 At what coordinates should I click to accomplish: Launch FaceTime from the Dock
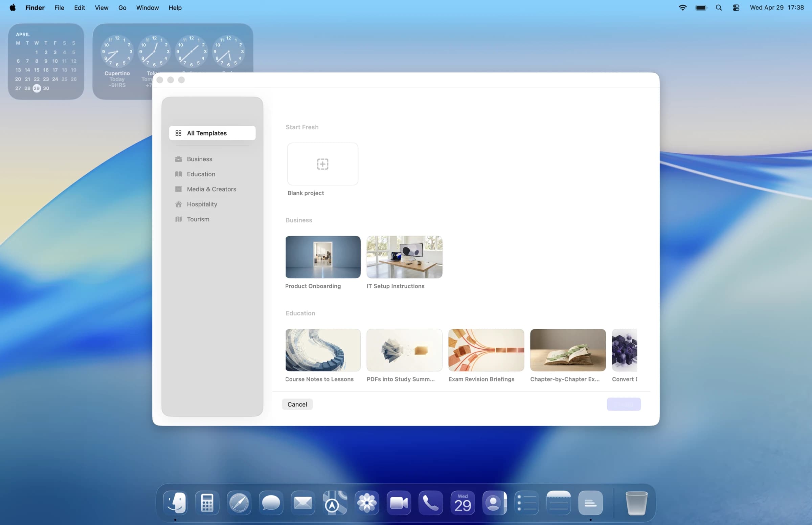point(399,503)
